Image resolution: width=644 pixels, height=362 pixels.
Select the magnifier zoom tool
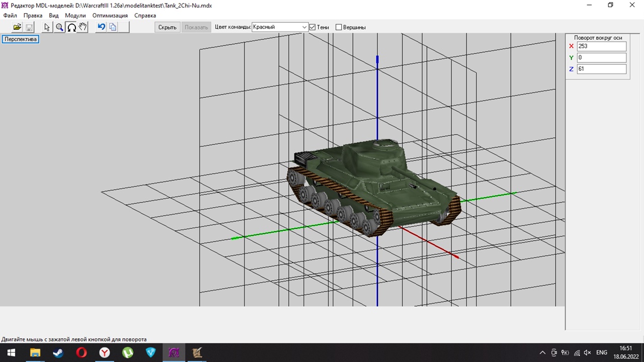[59, 27]
